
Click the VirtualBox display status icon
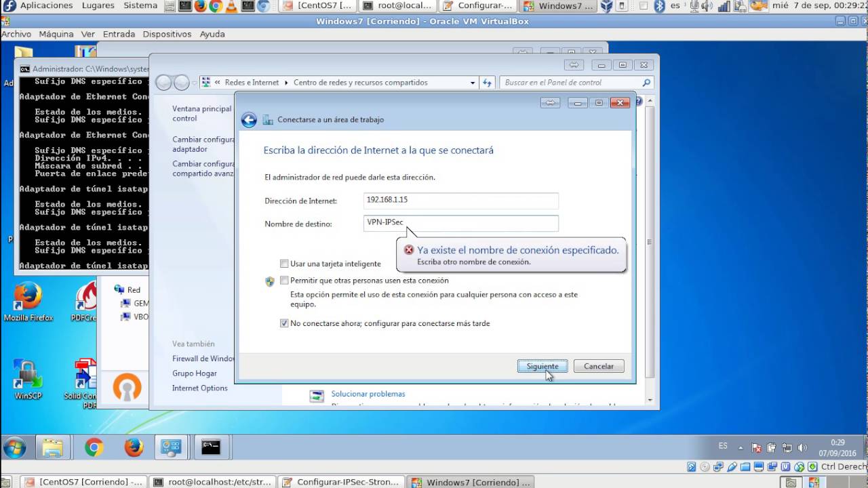point(759,466)
